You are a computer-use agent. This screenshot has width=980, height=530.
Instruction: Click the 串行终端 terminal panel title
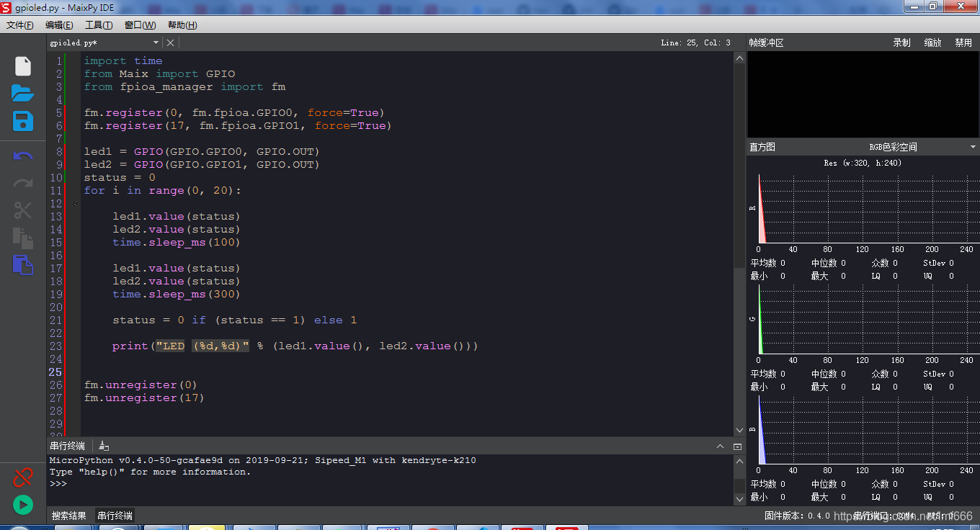[x=67, y=446]
